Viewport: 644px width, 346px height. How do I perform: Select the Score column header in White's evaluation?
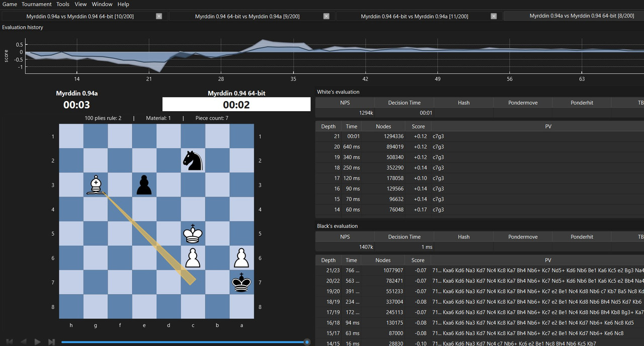coord(418,126)
